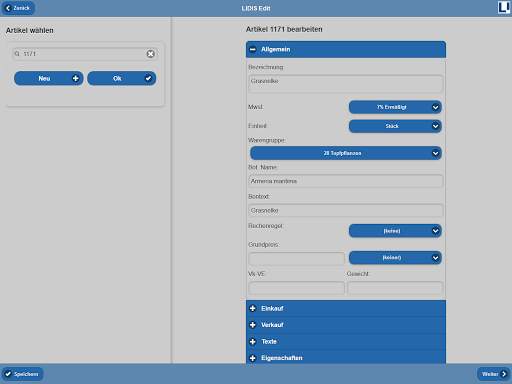512x384 pixels.
Task: Expand the Texte section
Action: [x=346, y=341]
